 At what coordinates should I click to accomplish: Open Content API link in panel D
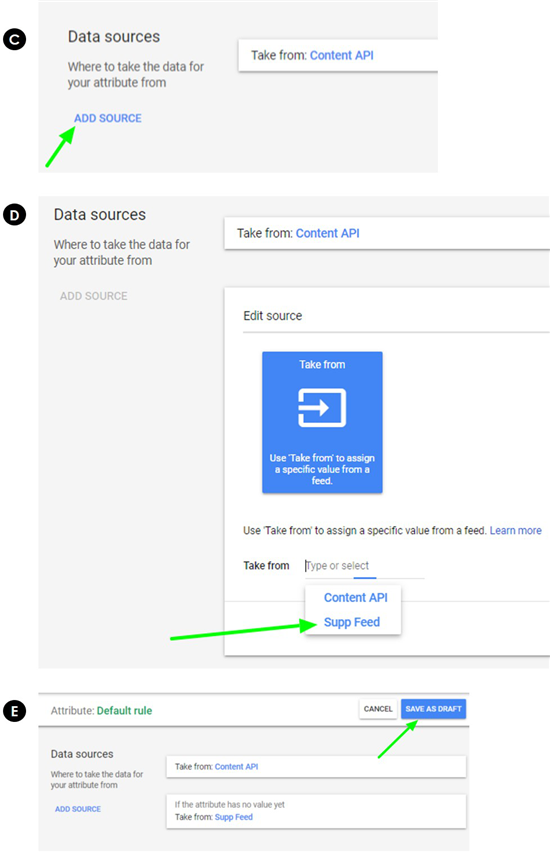click(x=328, y=233)
